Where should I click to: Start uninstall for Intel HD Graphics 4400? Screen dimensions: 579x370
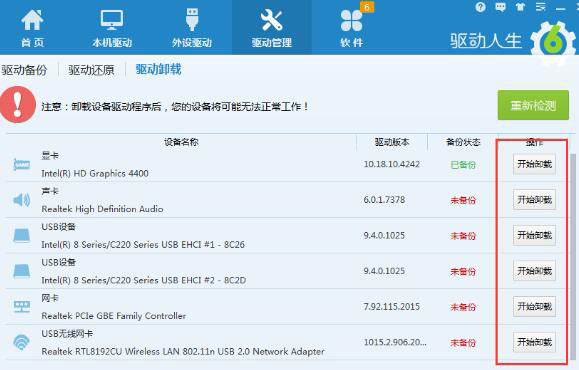(534, 164)
